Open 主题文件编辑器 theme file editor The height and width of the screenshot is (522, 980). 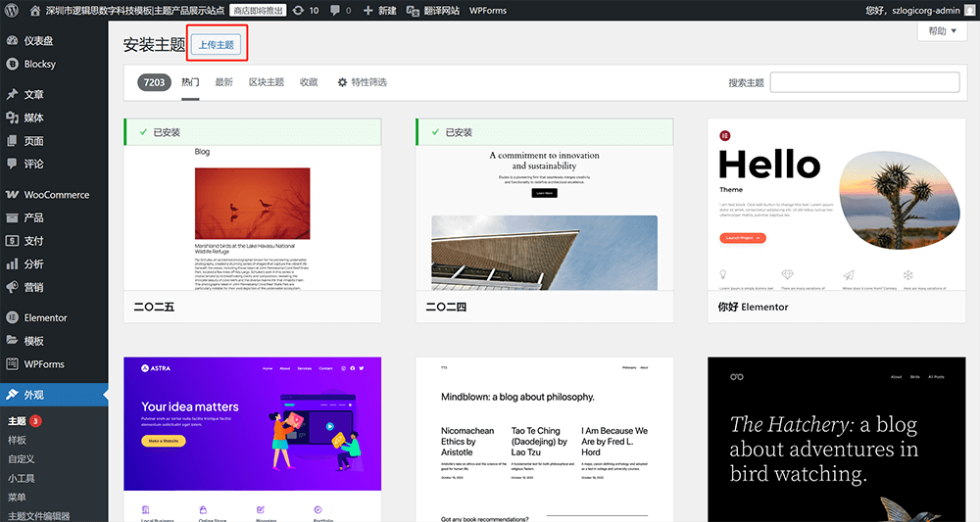(x=39, y=516)
